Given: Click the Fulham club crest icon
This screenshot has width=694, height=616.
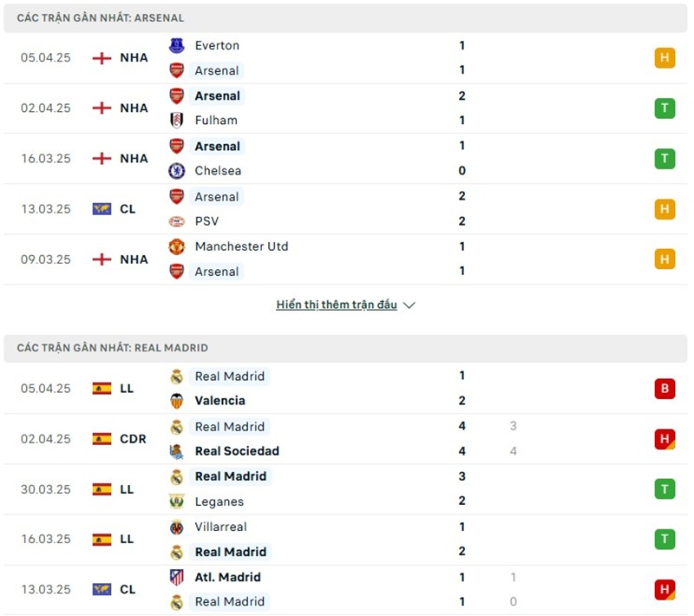Looking at the screenshot, I should click(177, 121).
